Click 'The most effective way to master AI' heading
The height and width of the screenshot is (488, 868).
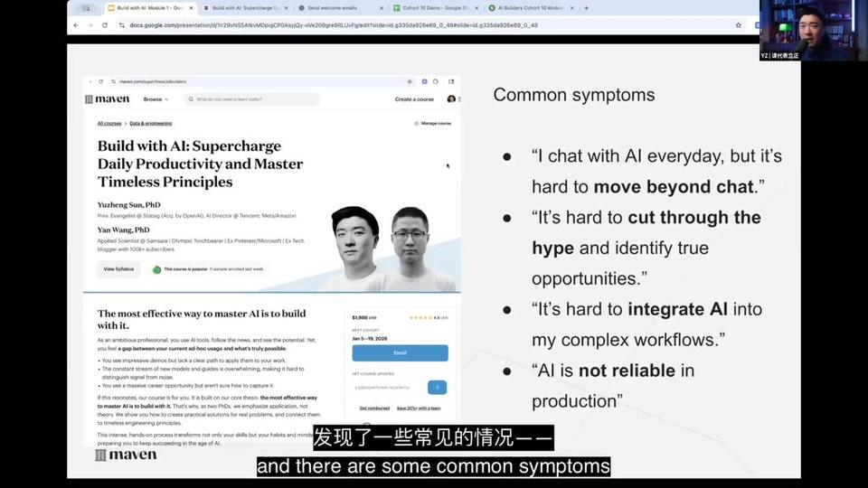(x=202, y=319)
